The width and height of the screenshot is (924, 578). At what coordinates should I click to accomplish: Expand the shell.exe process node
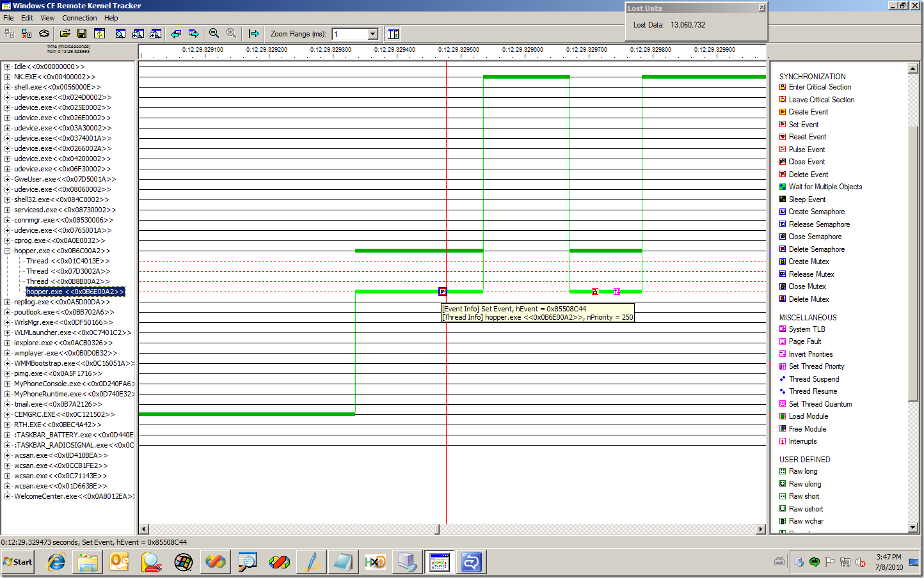(7, 87)
